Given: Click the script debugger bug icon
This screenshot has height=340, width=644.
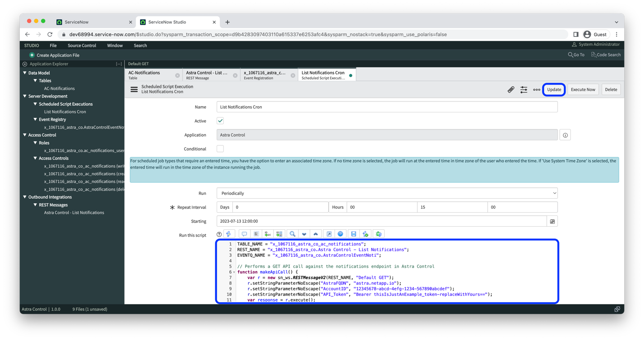Looking at the screenshot, I should click(379, 234).
